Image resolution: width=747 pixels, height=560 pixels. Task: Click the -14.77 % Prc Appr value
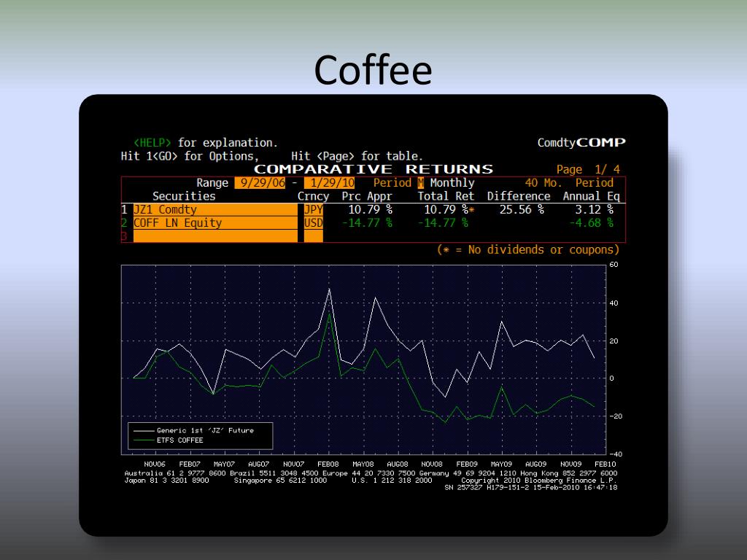[x=367, y=223]
